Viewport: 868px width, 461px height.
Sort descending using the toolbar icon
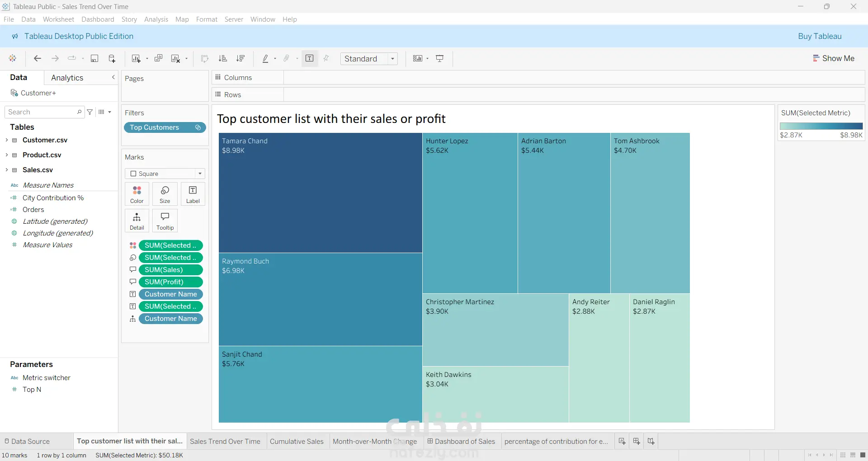[x=241, y=58]
